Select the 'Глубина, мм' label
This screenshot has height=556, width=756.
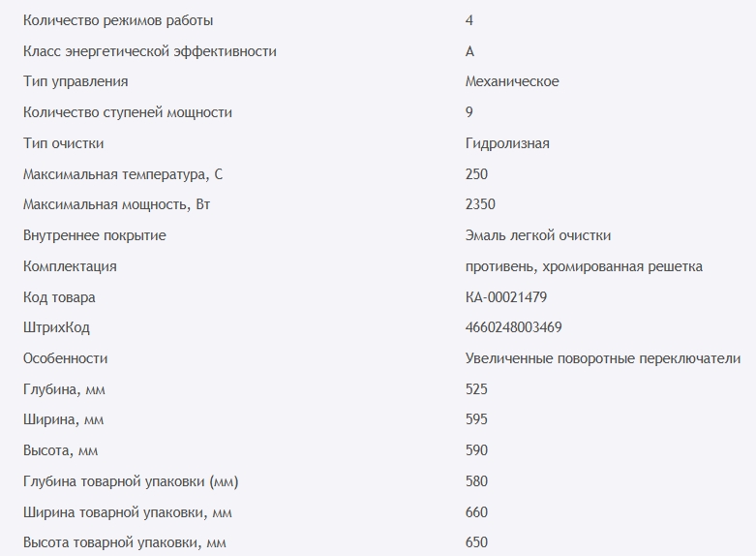[63, 389]
